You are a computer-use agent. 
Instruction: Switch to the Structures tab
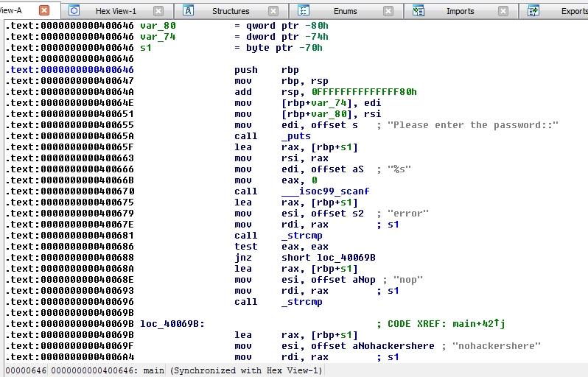[231, 11]
